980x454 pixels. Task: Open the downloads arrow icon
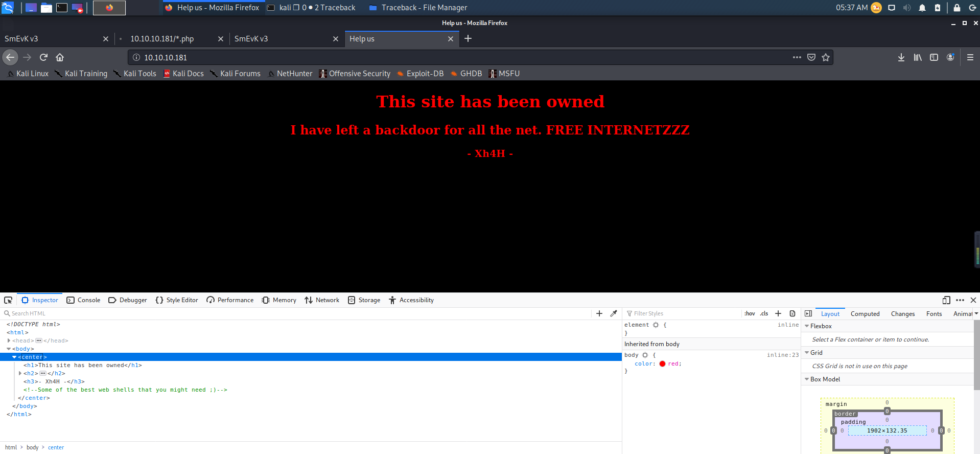pyautogui.click(x=901, y=57)
